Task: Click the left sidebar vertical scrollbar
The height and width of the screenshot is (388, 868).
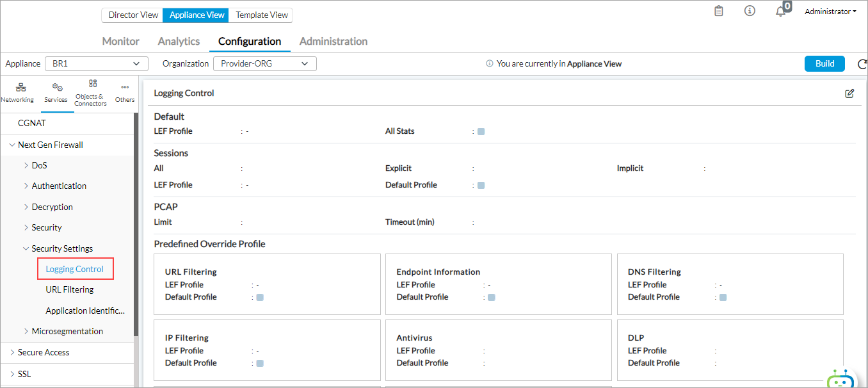Action: pos(136,224)
